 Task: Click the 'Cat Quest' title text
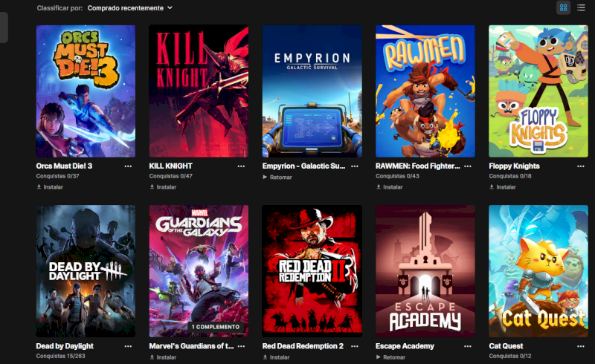(506, 346)
